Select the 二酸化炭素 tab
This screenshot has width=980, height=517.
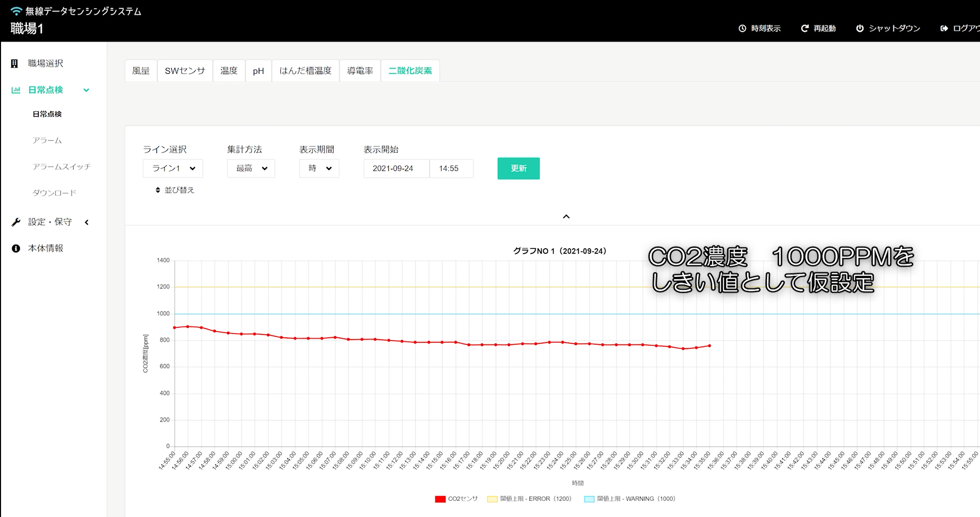[x=410, y=71]
